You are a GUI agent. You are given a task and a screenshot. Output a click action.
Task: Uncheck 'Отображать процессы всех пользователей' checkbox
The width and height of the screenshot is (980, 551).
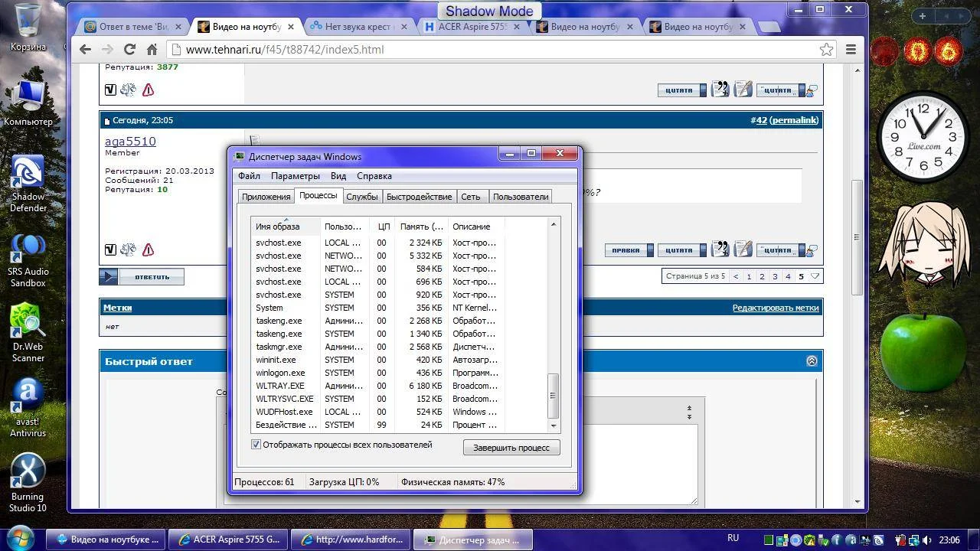256,445
